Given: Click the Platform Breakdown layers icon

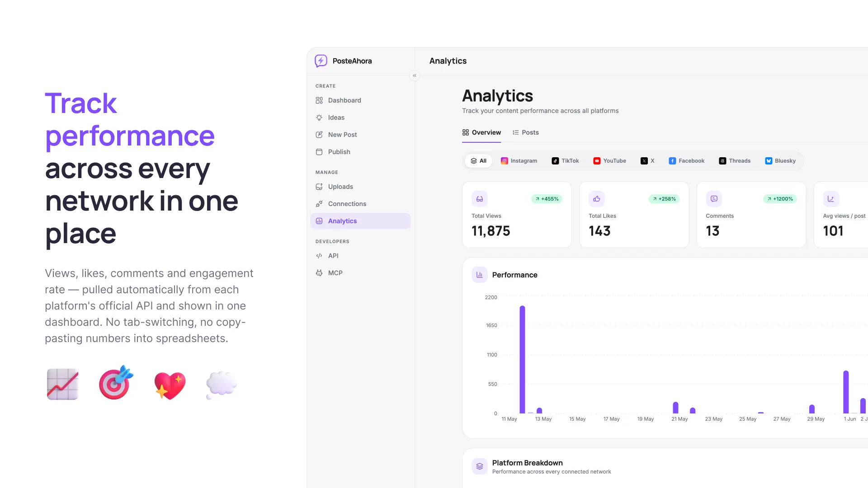Looking at the screenshot, I should click(480, 466).
